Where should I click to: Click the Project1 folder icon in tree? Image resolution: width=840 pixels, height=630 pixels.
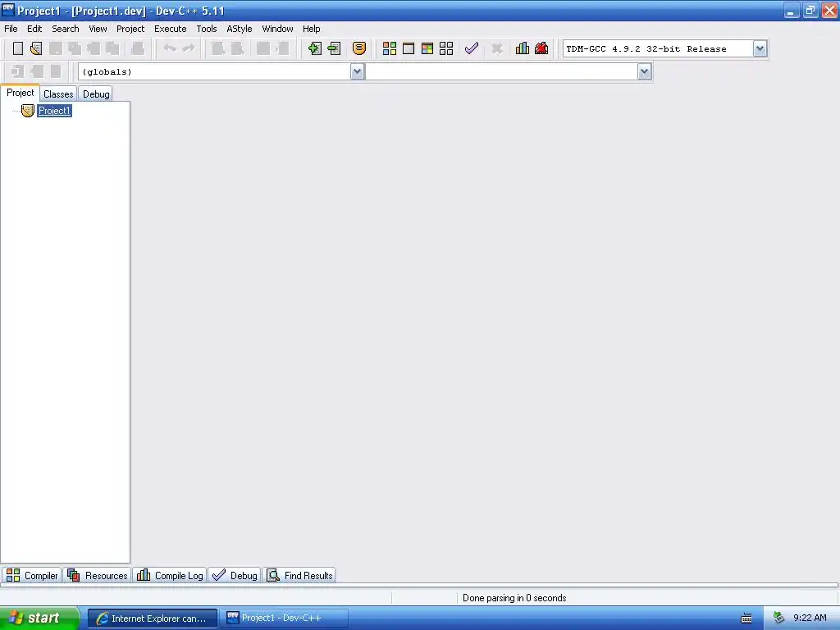27,111
